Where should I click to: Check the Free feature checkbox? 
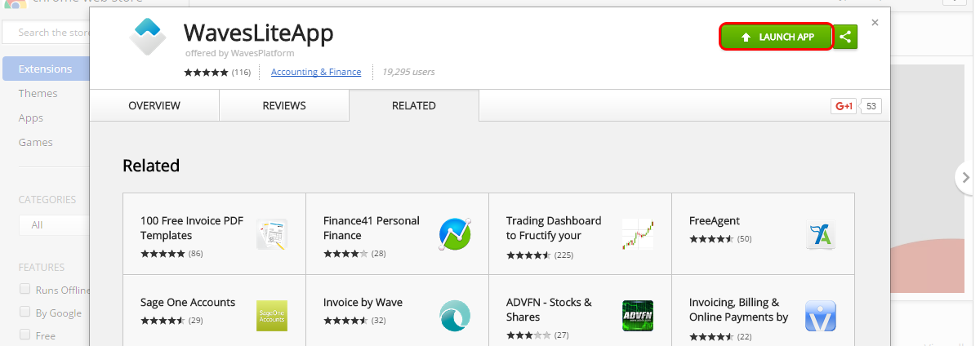coord(25,335)
